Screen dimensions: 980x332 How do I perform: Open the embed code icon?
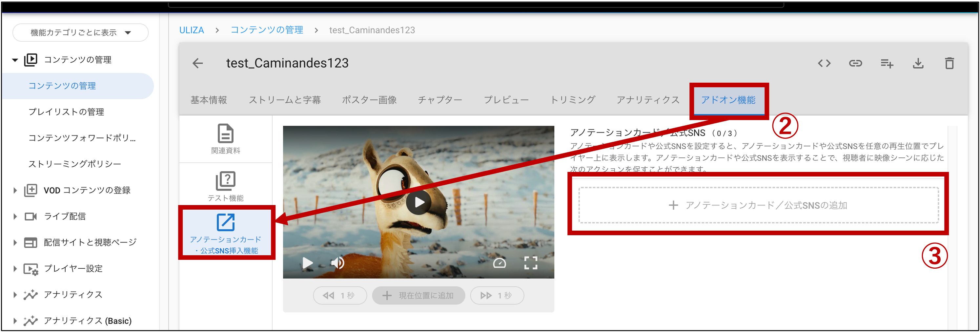(x=824, y=63)
